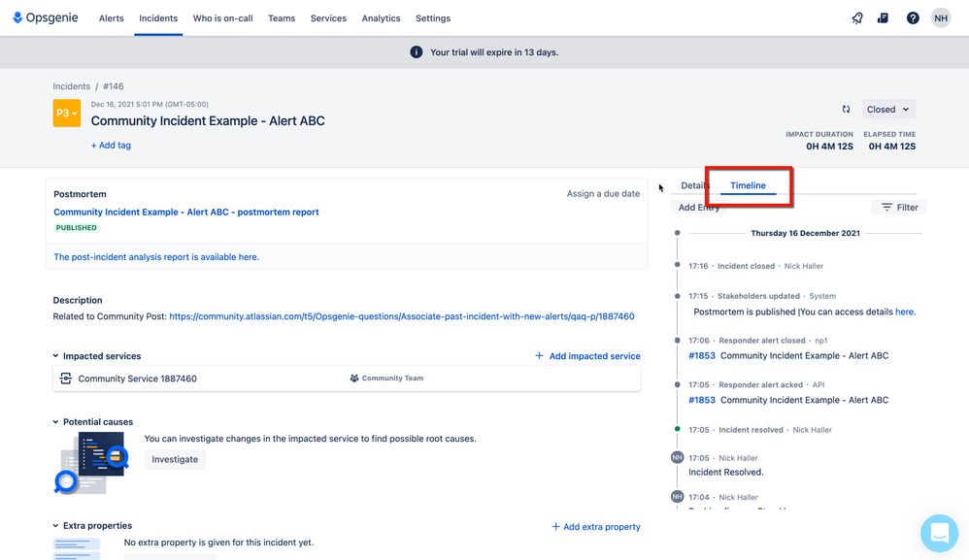969x560 pixels.
Task: Open the post-incident analysis report link
Action: pyautogui.click(x=156, y=257)
